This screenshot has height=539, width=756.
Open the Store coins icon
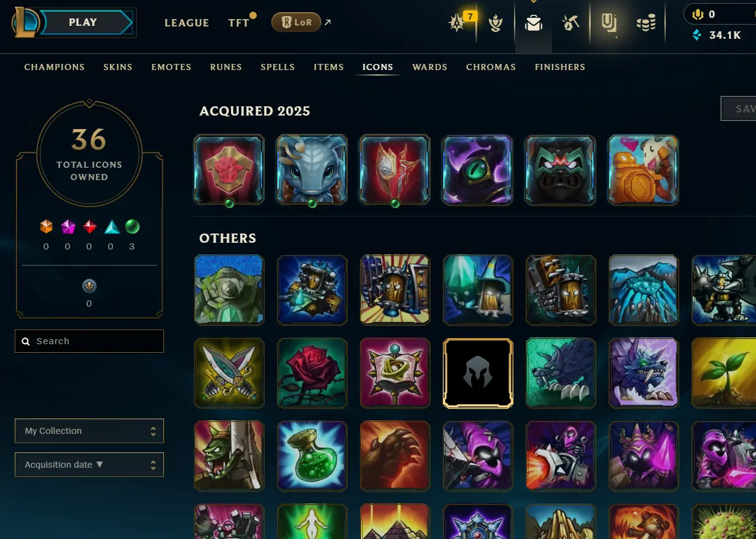pyautogui.click(x=646, y=23)
